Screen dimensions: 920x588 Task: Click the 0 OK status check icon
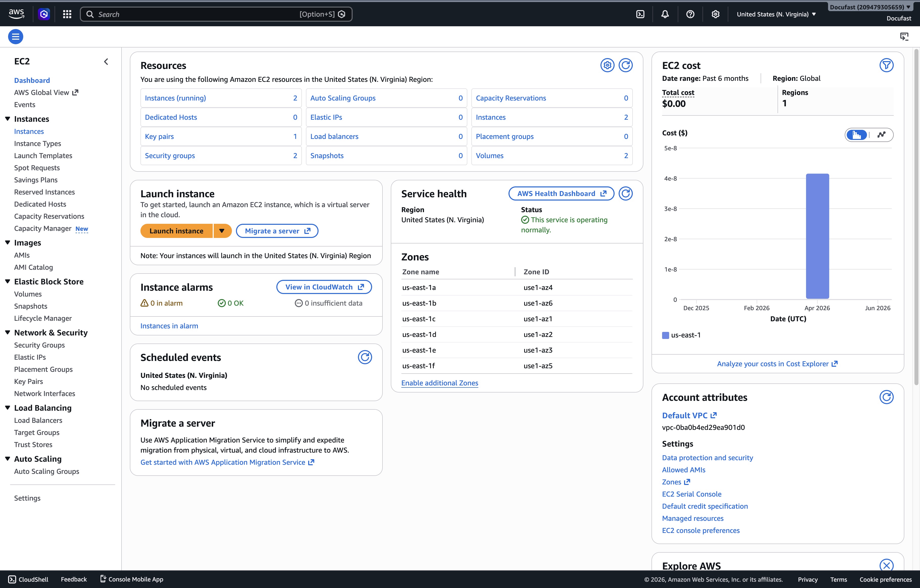pyautogui.click(x=222, y=303)
